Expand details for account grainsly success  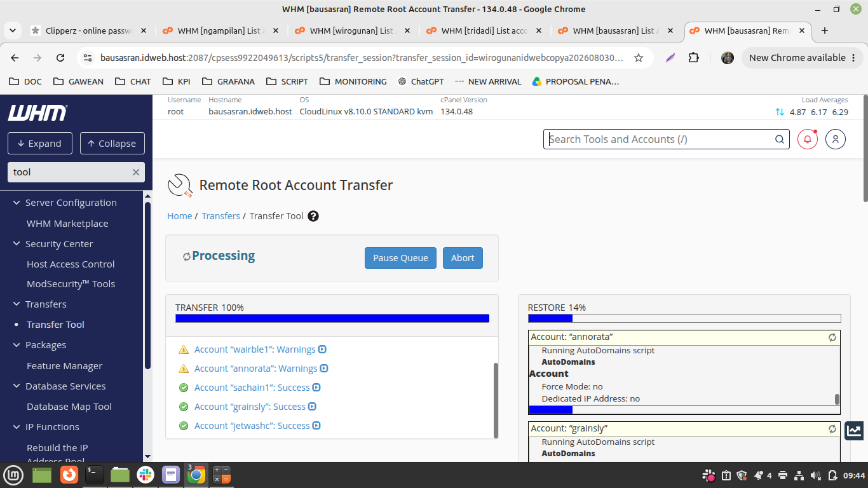click(x=313, y=407)
